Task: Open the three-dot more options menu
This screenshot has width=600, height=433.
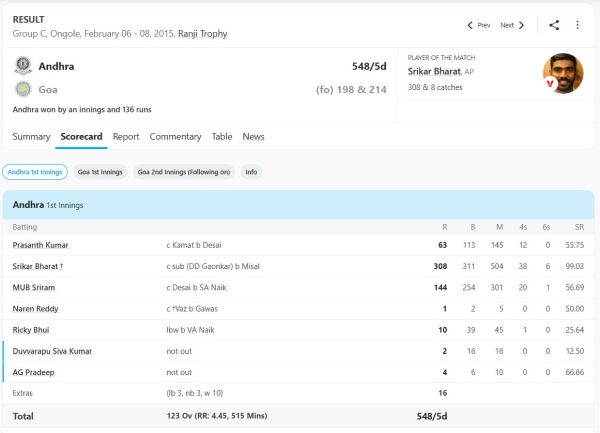Action: (x=580, y=25)
